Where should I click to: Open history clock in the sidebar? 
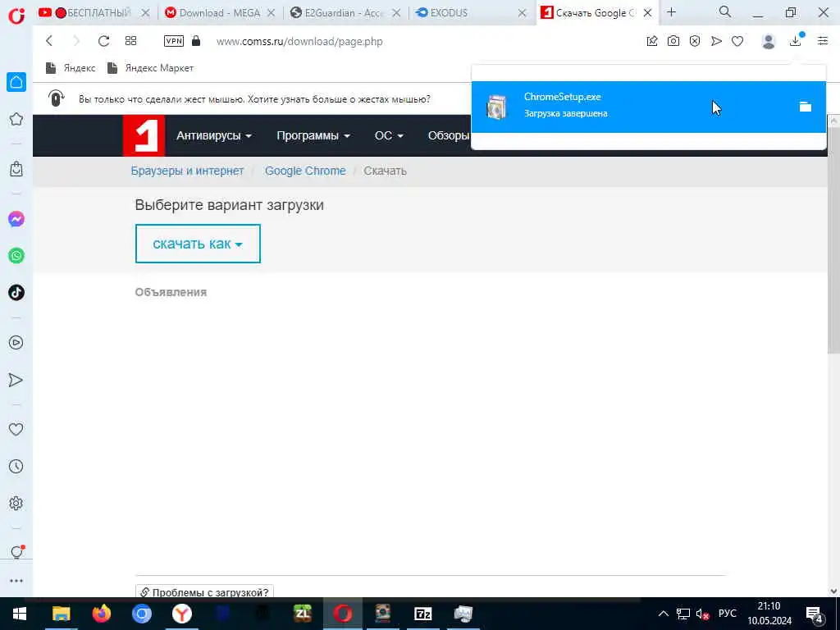16,467
